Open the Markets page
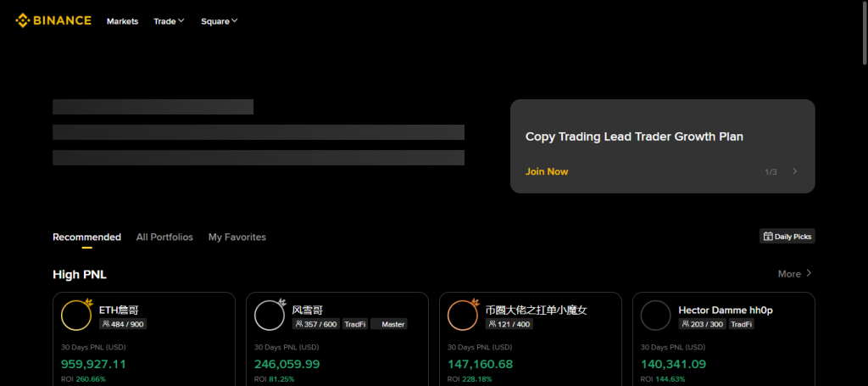Image resolution: width=868 pixels, height=386 pixels. click(122, 21)
